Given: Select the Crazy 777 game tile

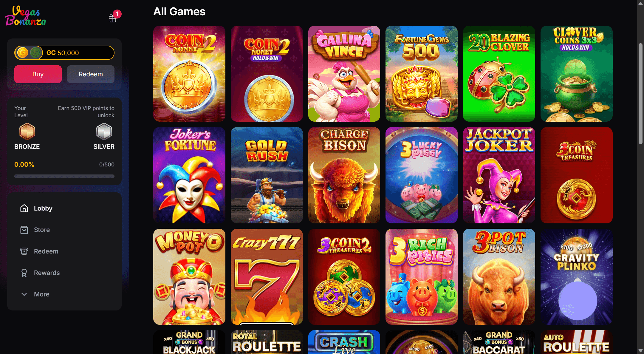Looking at the screenshot, I should (x=267, y=277).
